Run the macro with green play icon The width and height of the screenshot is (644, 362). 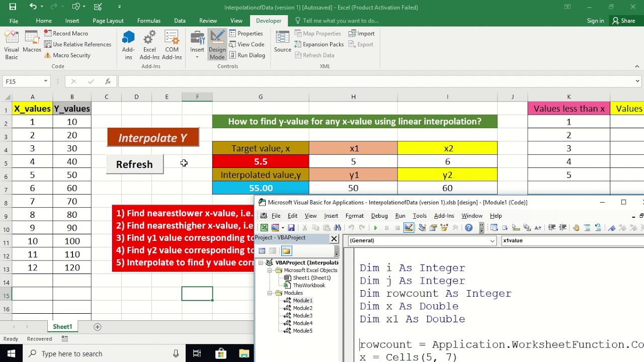click(x=375, y=228)
